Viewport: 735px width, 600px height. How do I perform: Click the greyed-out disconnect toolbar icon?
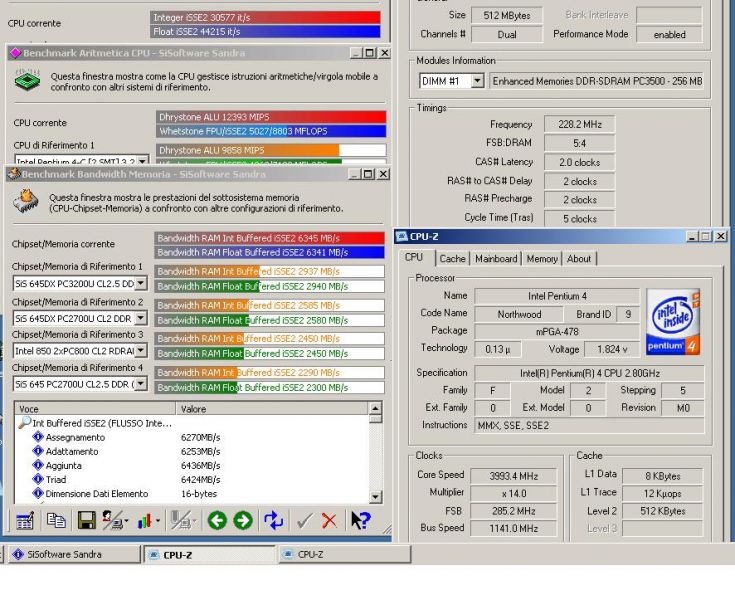[x=180, y=521]
